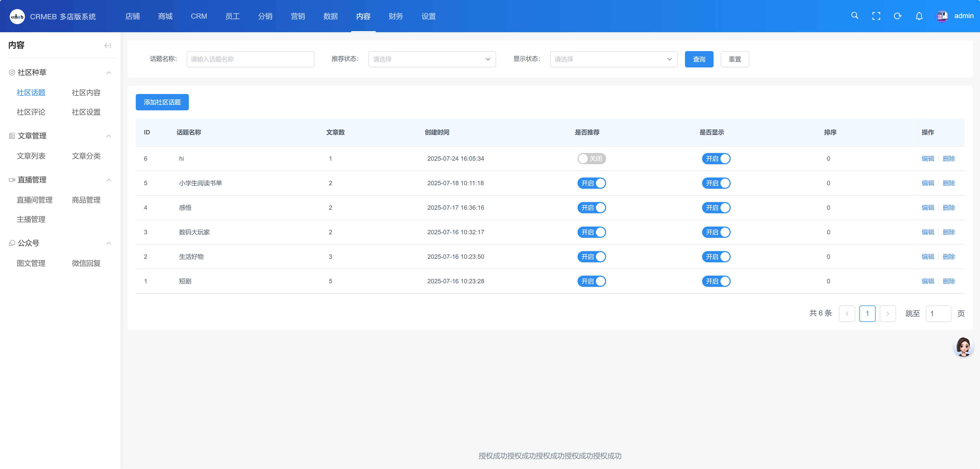Viewport: 980px width, 469px height.
Task: Open the notification bell
Action: (919, 16)
